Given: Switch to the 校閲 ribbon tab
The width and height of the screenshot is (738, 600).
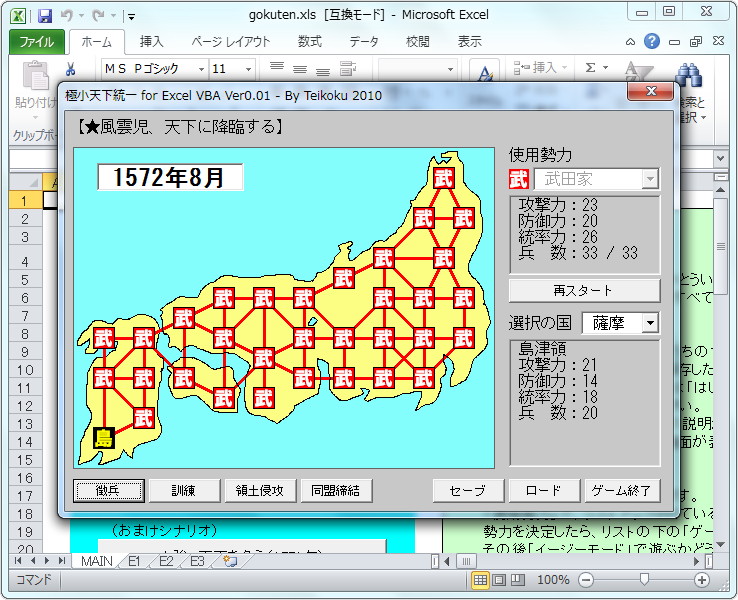Looking at the screenshot, I should (418, 42).
